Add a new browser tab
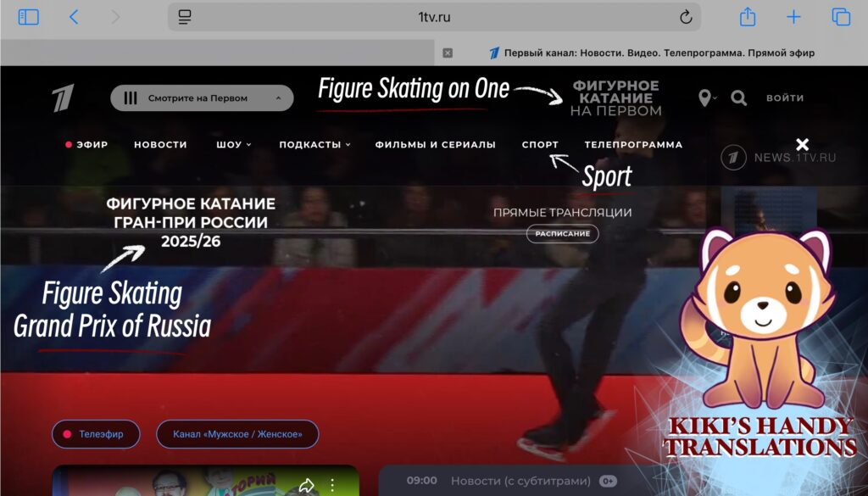The width and height of the screenshot is (868, 496). 793,17
